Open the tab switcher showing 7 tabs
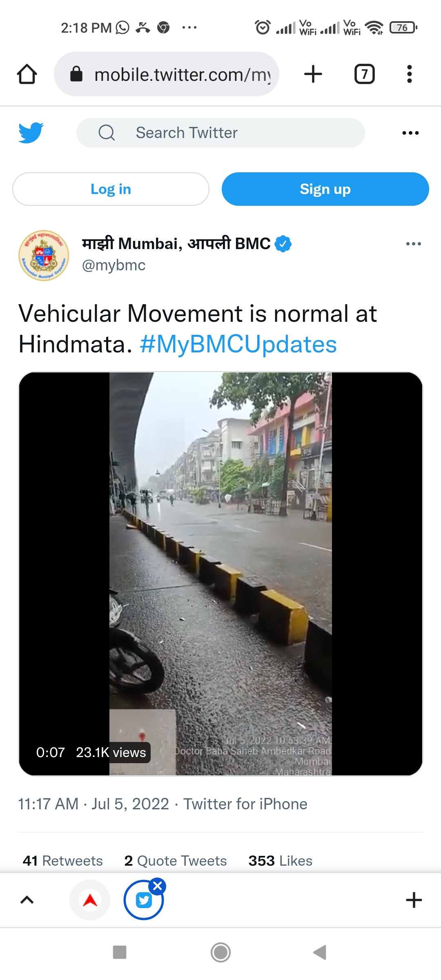The image size is (441, 980). [364, 74]
